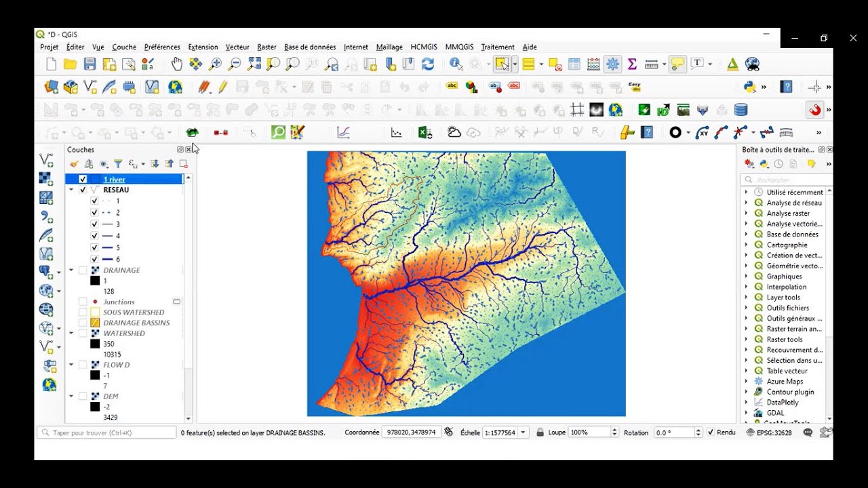This screenshot has height=488, width=868.
Task: Refresh the map canvas with blue arrows icon
Action: pyautogui.click(x=427, y=64)
